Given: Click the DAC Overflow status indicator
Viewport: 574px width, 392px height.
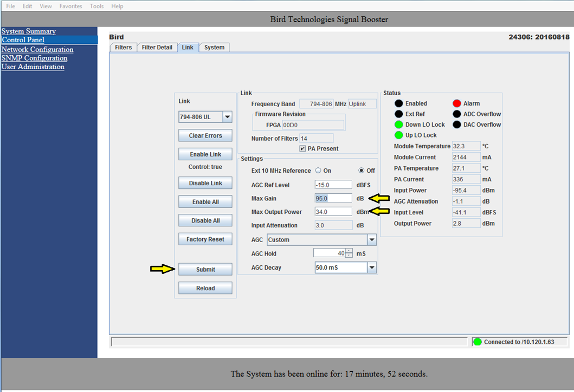Looking at the screenshot, I should pyautogui.click(x=456, y=125).
